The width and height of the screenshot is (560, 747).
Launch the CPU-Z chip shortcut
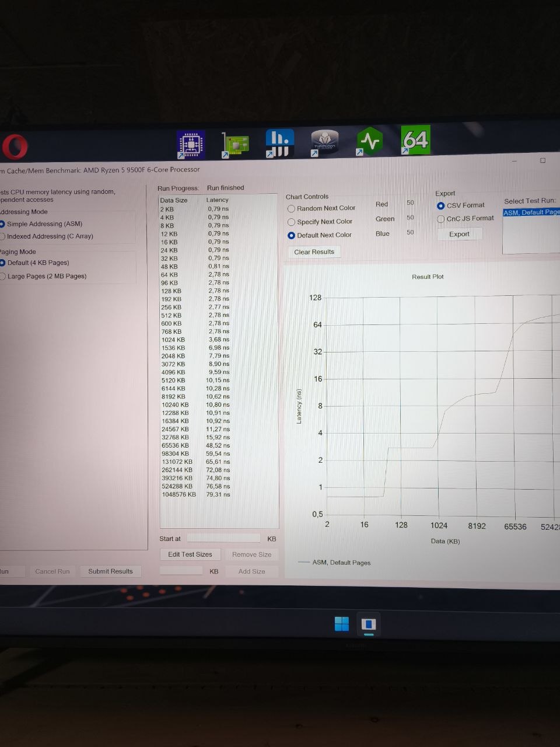pos(191,144)
